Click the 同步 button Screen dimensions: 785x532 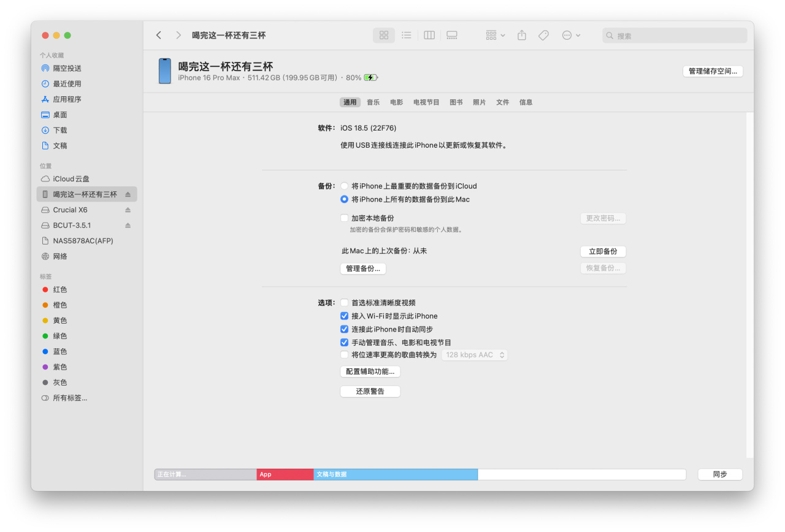[720, 474]
